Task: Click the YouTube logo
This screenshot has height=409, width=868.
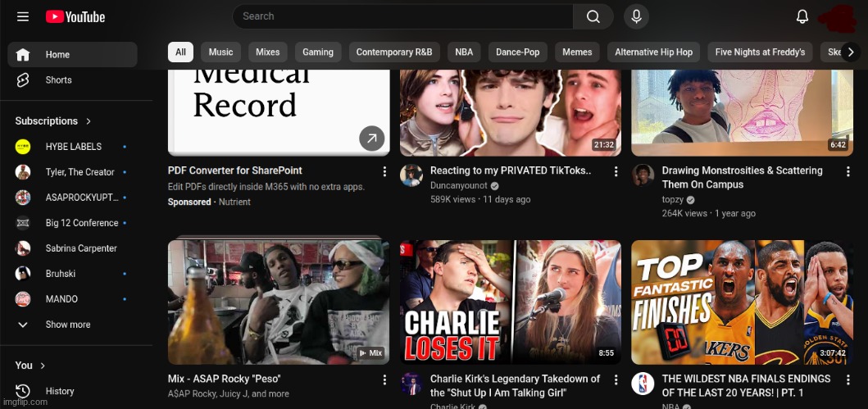Action: 75,16
